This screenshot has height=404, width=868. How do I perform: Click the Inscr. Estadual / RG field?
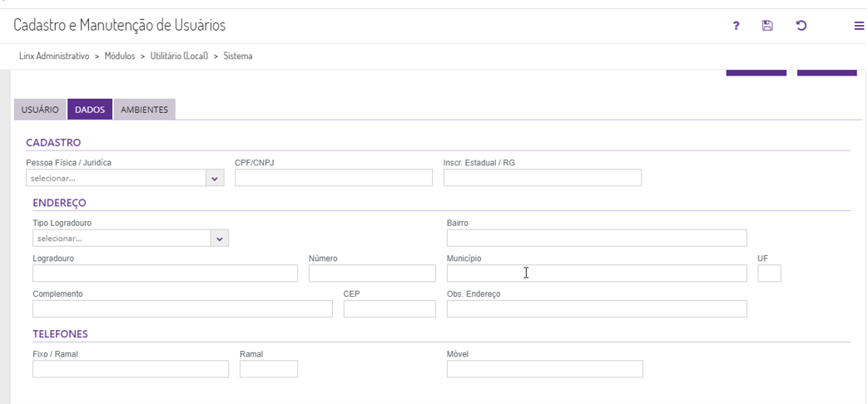[x=543, y=178]
